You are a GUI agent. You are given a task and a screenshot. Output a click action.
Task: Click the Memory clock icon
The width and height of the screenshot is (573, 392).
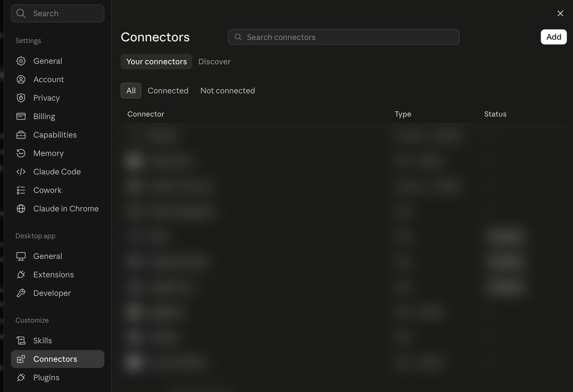[x=21, y=153]
